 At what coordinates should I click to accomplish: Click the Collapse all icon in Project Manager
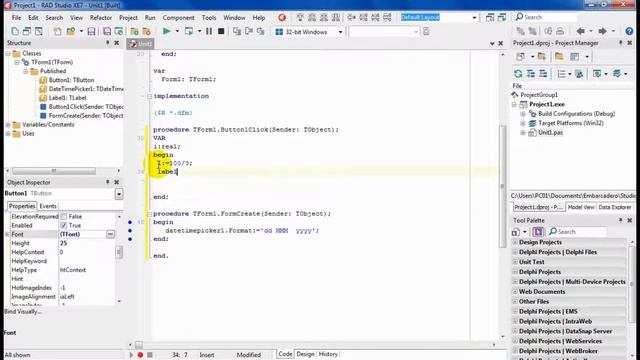(543, 74)
